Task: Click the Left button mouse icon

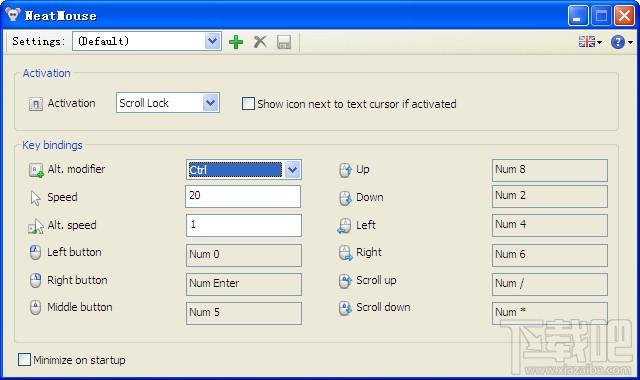Action: [x=36, y=253]
